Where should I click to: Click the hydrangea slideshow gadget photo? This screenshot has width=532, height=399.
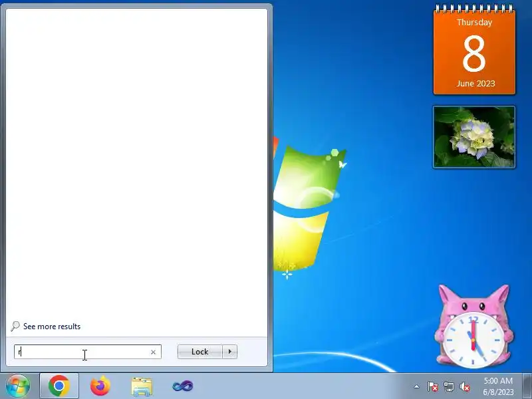474,137
